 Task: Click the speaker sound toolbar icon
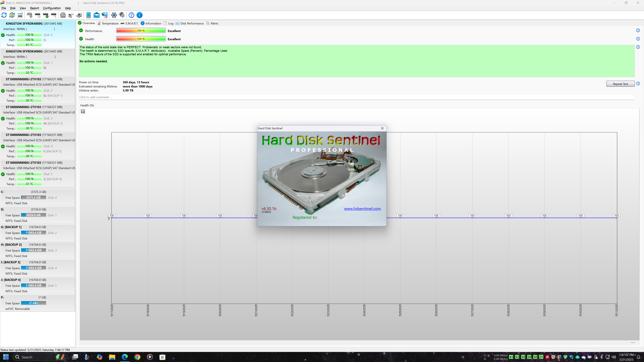[x=122, y=15]
